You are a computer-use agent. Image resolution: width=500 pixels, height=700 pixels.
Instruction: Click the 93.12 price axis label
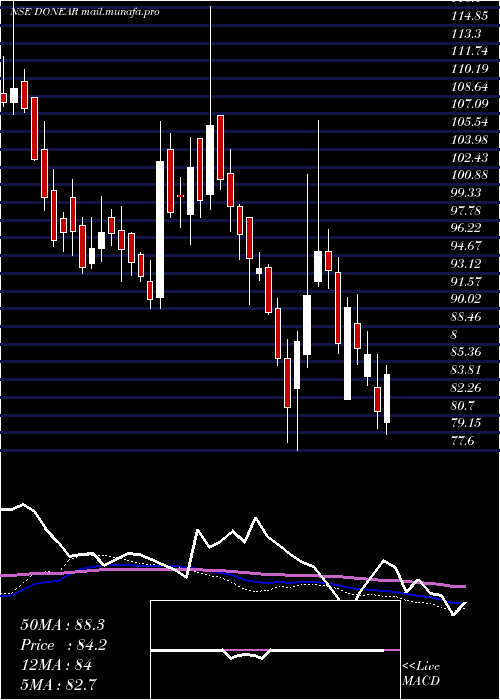click(x=467, y=264)
